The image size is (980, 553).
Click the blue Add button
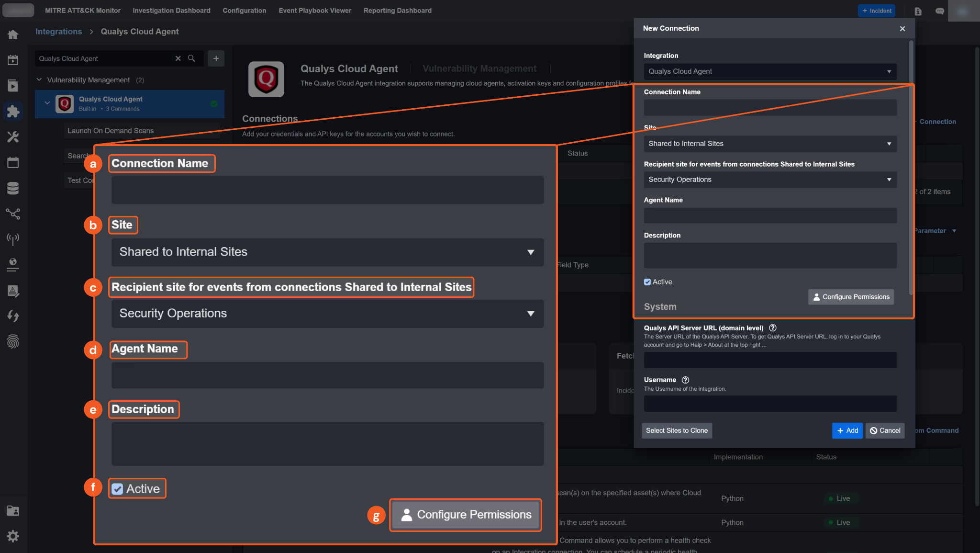[x=847, y=430]
